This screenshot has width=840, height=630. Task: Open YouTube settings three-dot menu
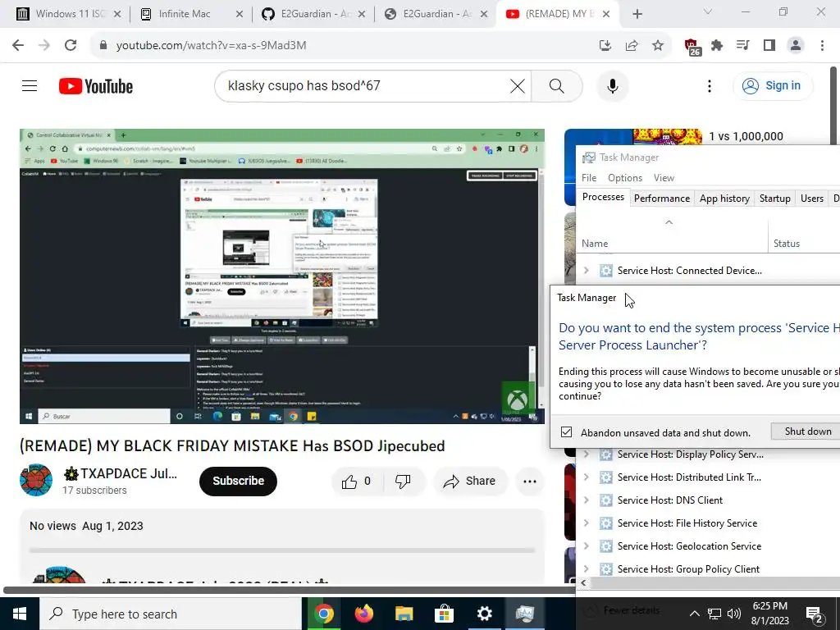(x=710, y=85)
